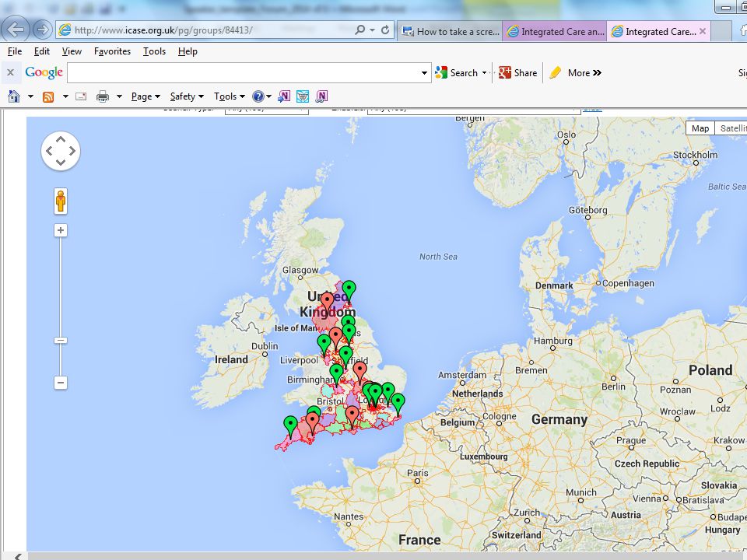Click the Home icon in command bar
This screenshot has width=747, height=560.
click(x=14, y=96)
